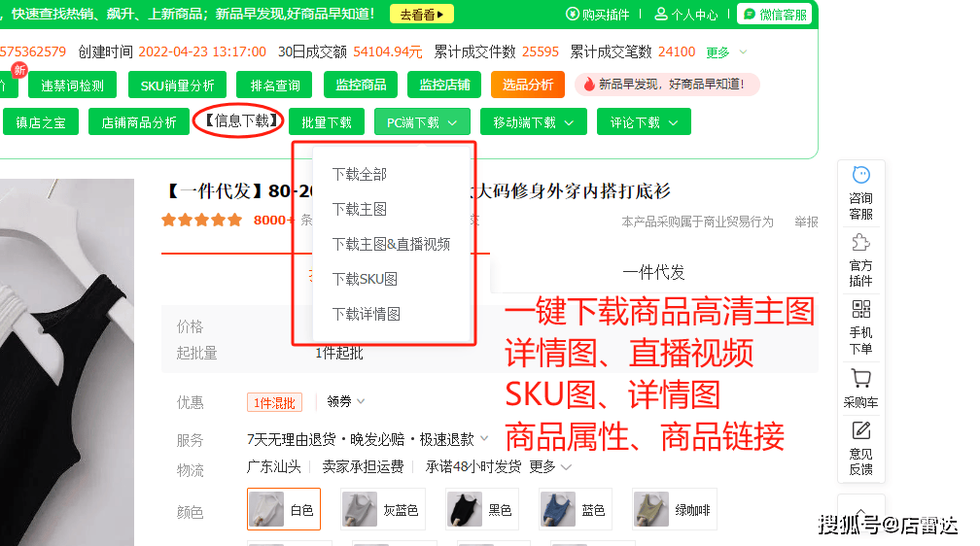980x546 pixels.
Task: Click 监控店铺 button
Action: coord(444,85)
